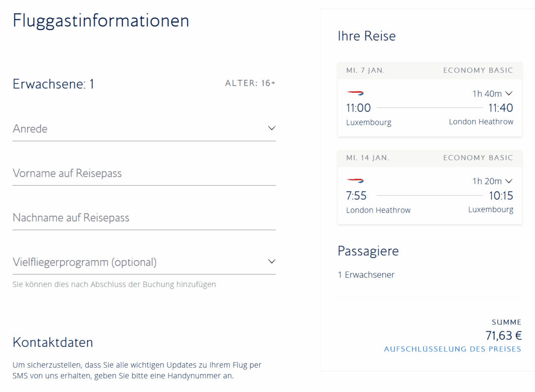
Task: Click the 7:55 departure time
Action: tap(357, 196)
